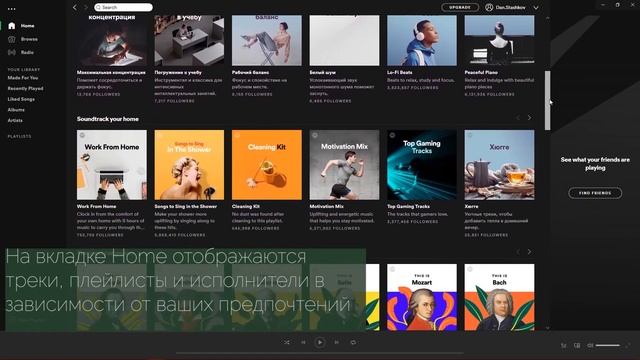Toggle shuffle playback

click(x=287, y=342)
